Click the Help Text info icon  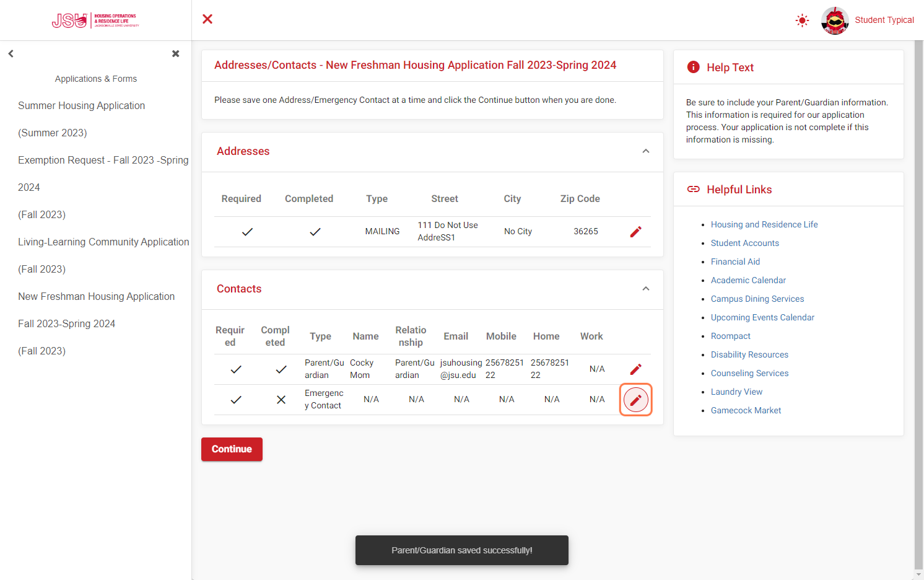694,67
